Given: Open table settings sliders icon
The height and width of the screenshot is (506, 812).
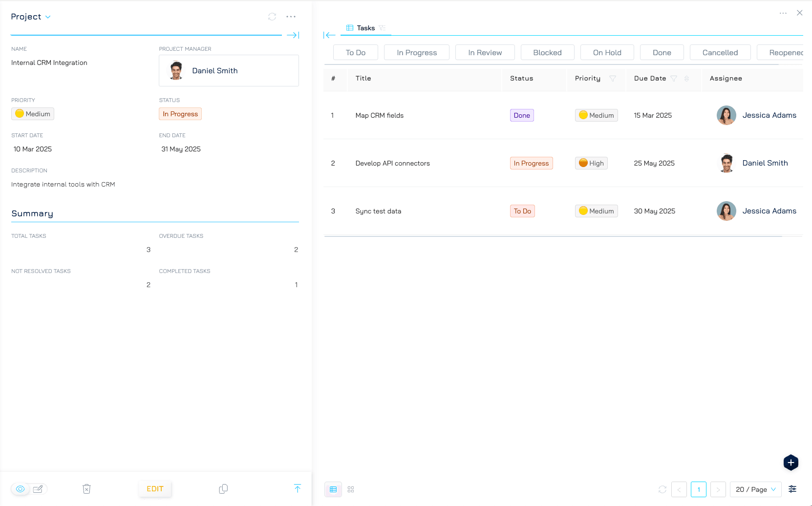Looking at the screenshot, I should point(792,489).
